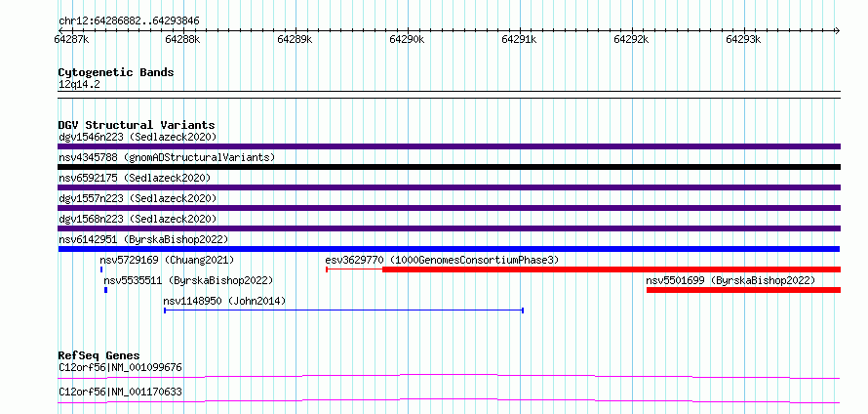Open the nsv6592175 (Sedlazeck2020) variant label
The width and height of the screenshot is (868, 414).
(x=135, y=178)
